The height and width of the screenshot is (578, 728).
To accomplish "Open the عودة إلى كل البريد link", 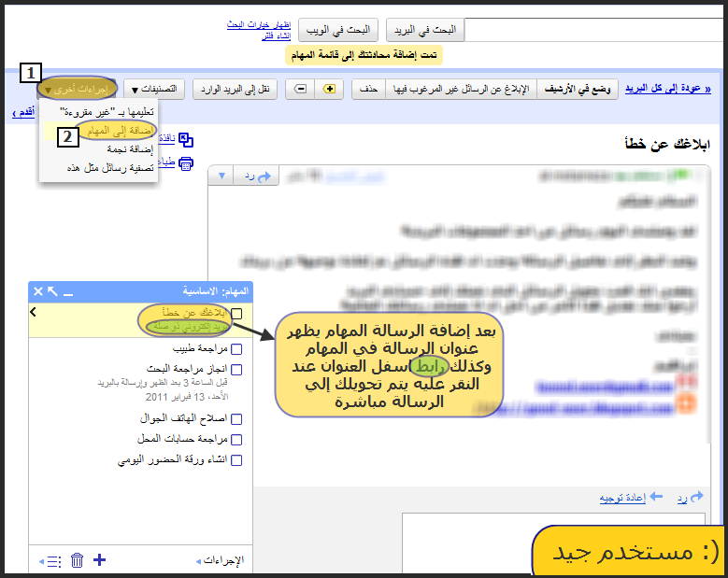I will pyautogui.click(x=667, y=89).
